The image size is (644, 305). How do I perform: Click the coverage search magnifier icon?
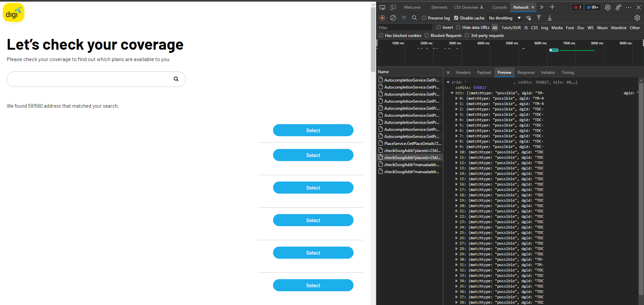[176, 79]
